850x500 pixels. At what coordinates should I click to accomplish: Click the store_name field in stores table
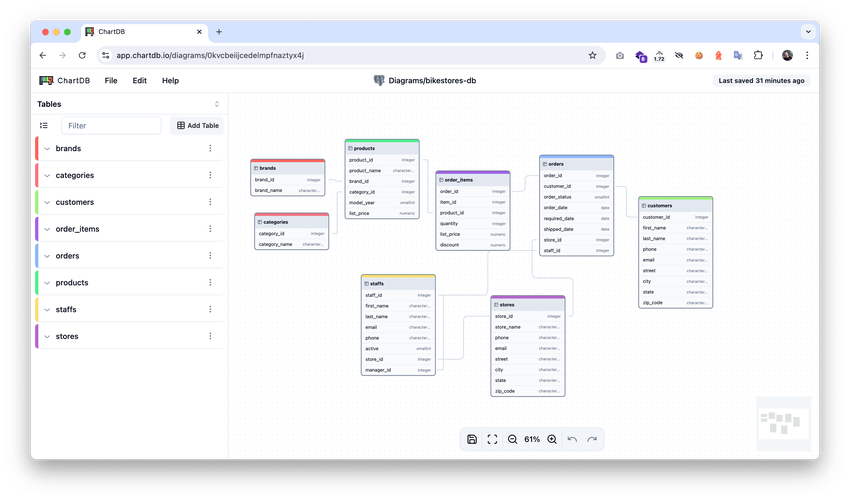point(528,327)
